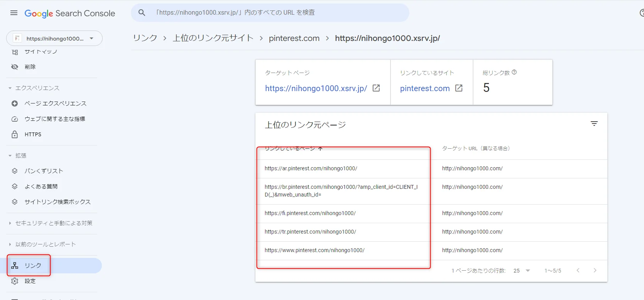Select the tr.pinterest.com/nihongo1000/ row

[431, 232]
